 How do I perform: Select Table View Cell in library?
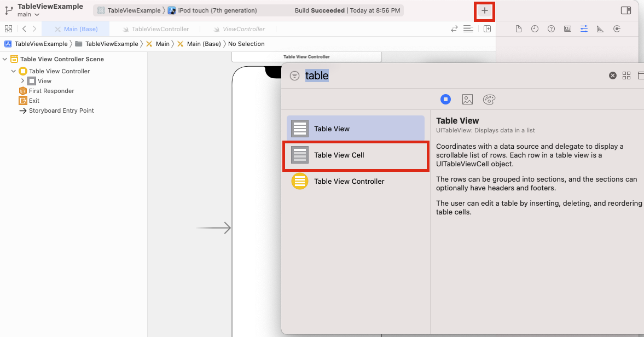click(x=355, y=155)
